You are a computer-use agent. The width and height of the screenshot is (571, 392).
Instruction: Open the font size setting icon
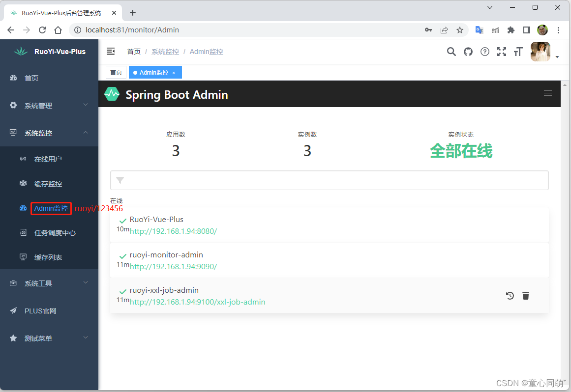point(518,52)
